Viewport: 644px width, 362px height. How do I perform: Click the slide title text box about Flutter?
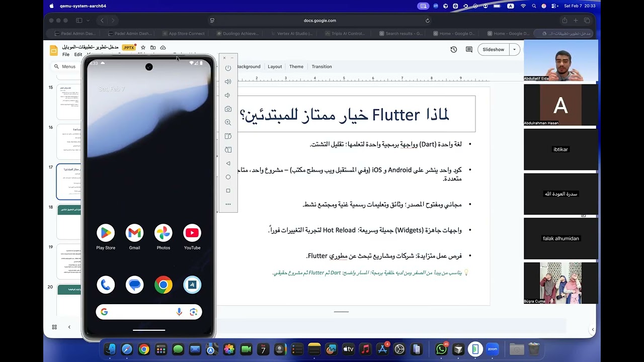(x=356, y=114)
